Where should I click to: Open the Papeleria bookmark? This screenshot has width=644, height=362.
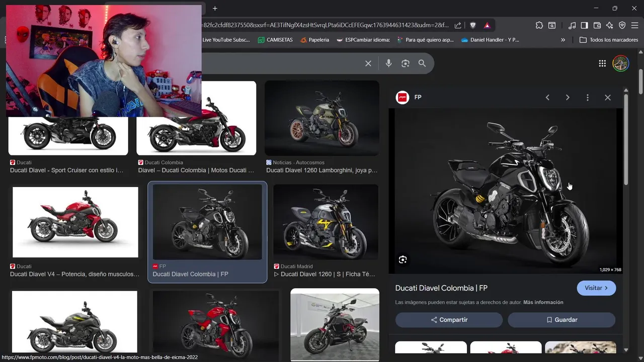(x=314, y=40)
